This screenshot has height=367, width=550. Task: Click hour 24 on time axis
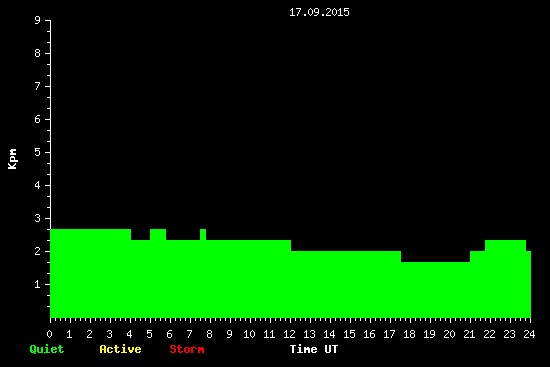tap(529, 334)
